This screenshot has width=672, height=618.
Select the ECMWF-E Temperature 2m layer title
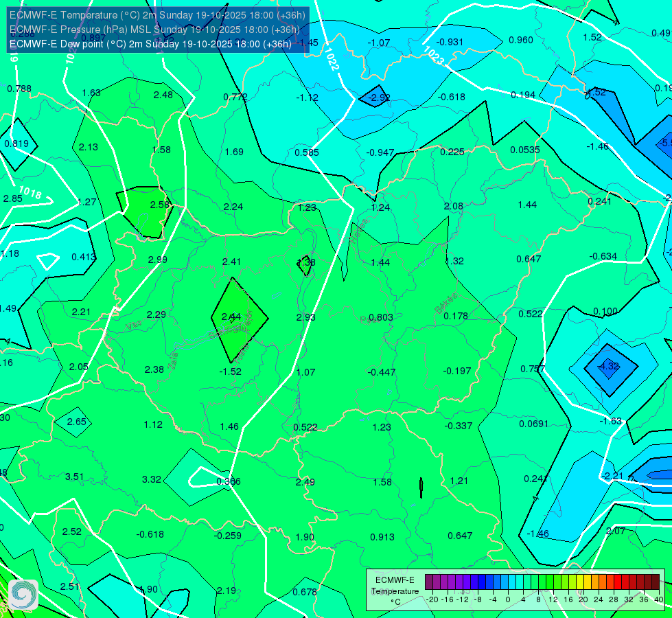pyautogui.click(x=157, y=15)
